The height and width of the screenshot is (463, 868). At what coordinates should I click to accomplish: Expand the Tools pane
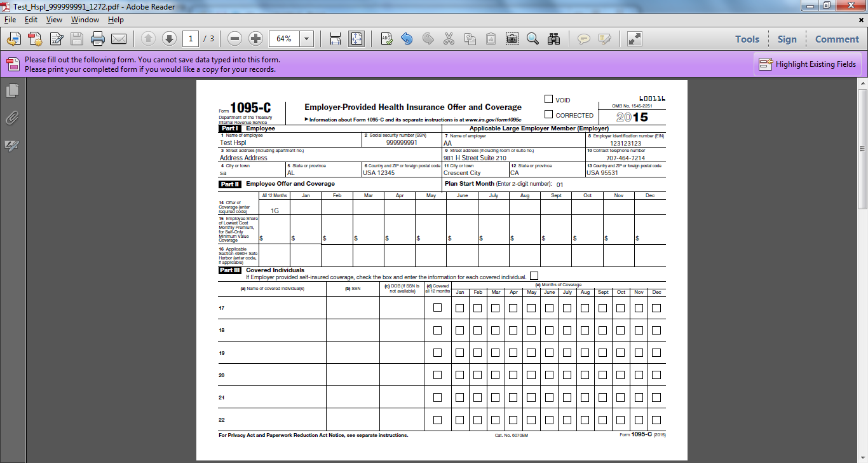point(747,39)
